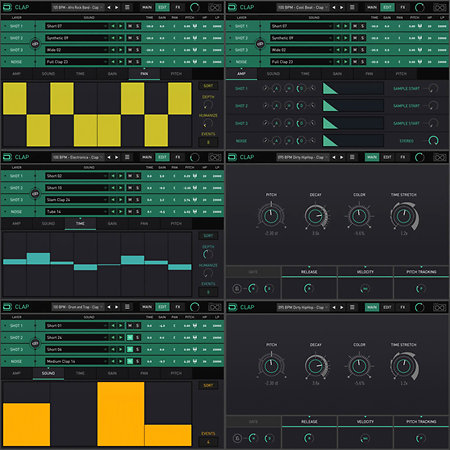Open Synthetic 09 sound dropdown in Cool Beat window

pyautogui.click(x=302, y=38)
